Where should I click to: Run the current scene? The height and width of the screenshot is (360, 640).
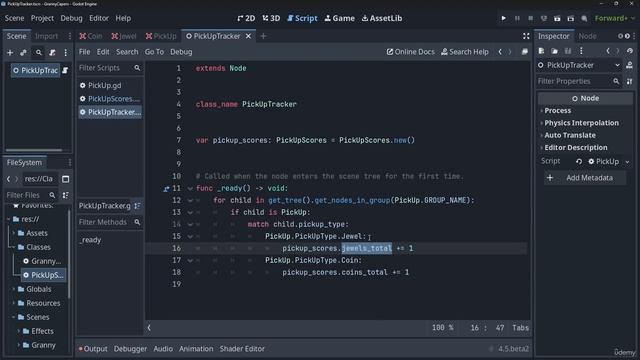pyautogui.click(x=557, y=18)
